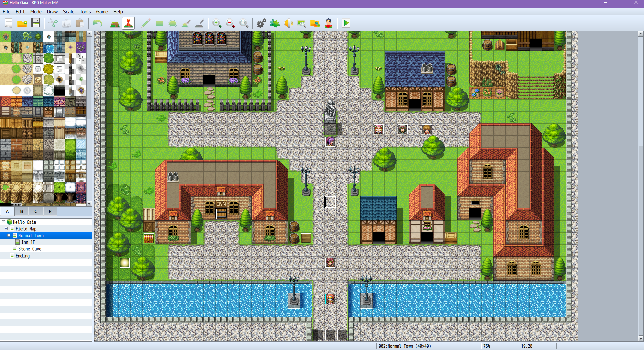This screenshot has width=644, height=350.
Task: Select the Rectangle drawing tool
Action: [159, 23]
